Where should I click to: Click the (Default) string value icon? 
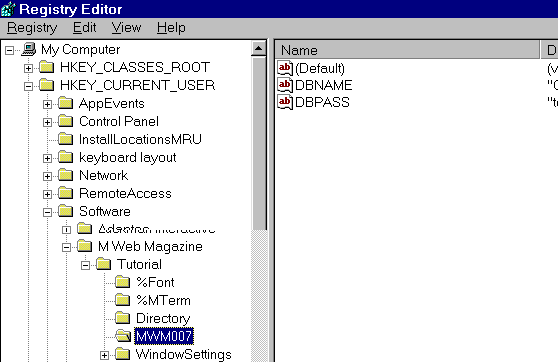click(285, 68)
